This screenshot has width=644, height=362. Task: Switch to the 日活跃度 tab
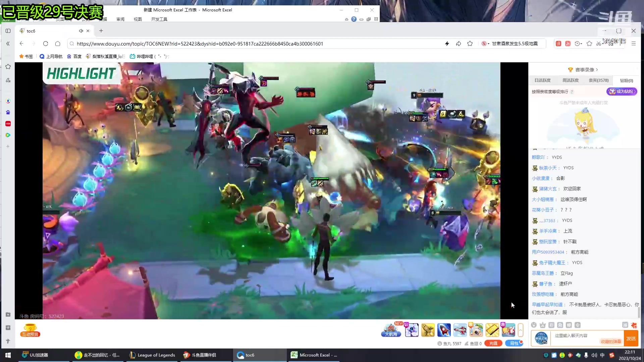542,80
